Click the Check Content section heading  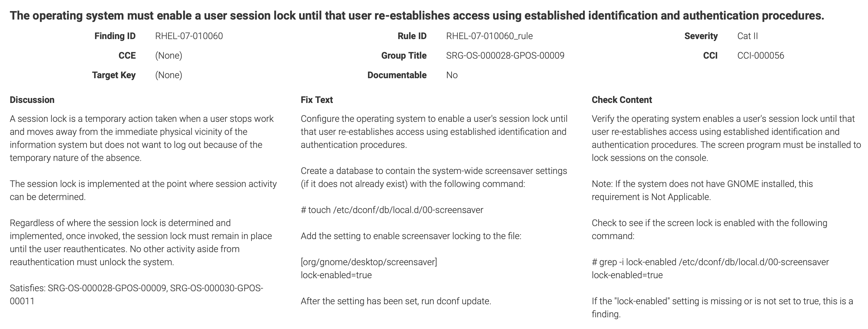coord(622,100)
